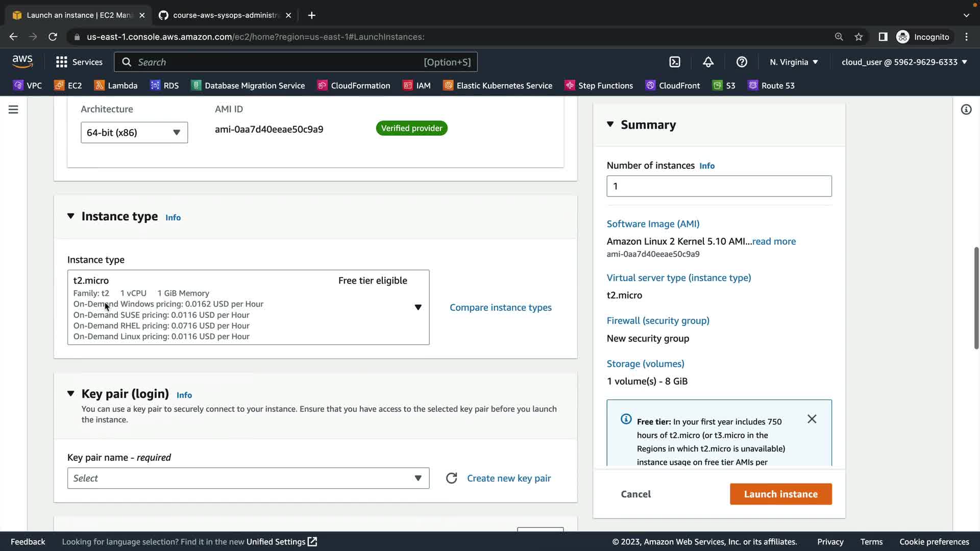Open the N. Virginia region menu
Viewport: 980px width, 551px height.
coord(794,62)
